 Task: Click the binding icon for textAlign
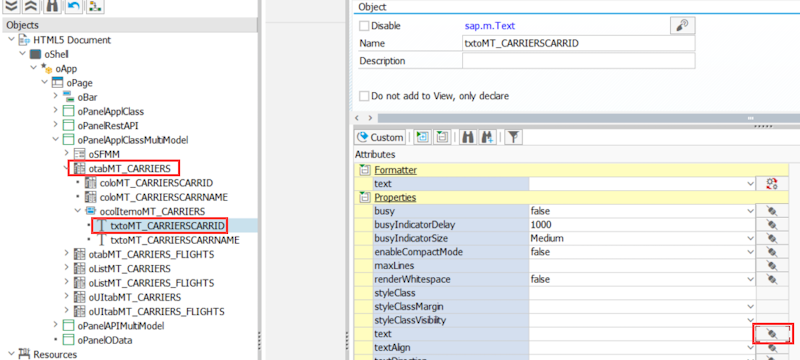(772, 348)
